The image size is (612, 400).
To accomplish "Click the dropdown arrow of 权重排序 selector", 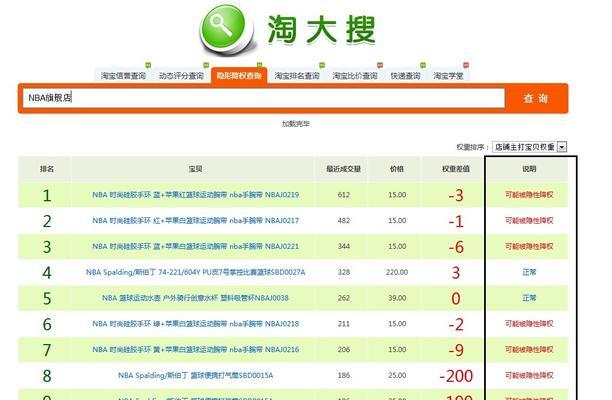I will [562, 147].
